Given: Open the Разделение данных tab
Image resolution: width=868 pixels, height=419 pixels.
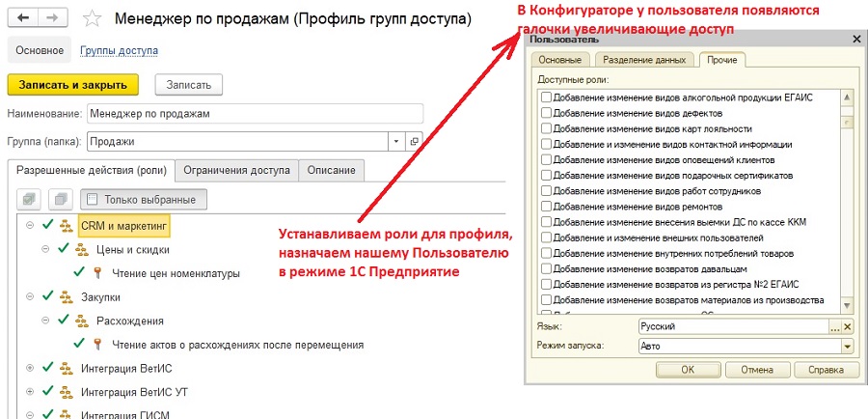Looking at the screenshot, I should pyautogui.click(x=644, y=60).
